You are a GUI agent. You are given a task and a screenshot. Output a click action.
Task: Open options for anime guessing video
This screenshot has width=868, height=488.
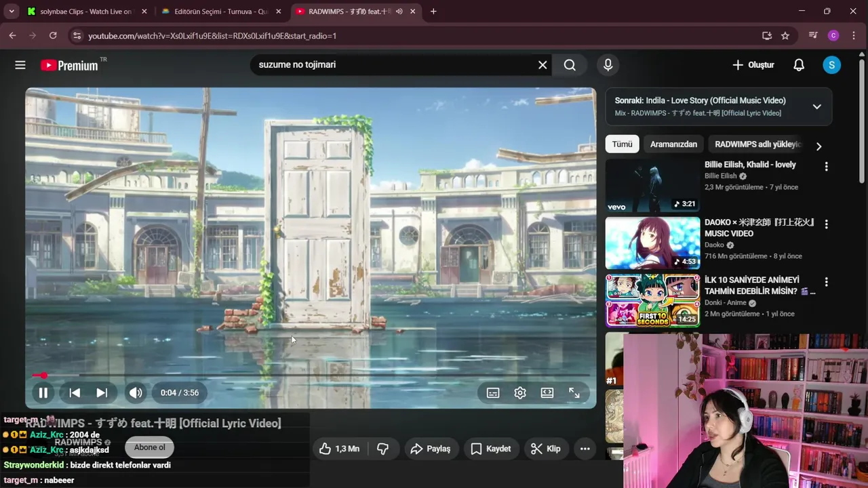click(826, 281)
